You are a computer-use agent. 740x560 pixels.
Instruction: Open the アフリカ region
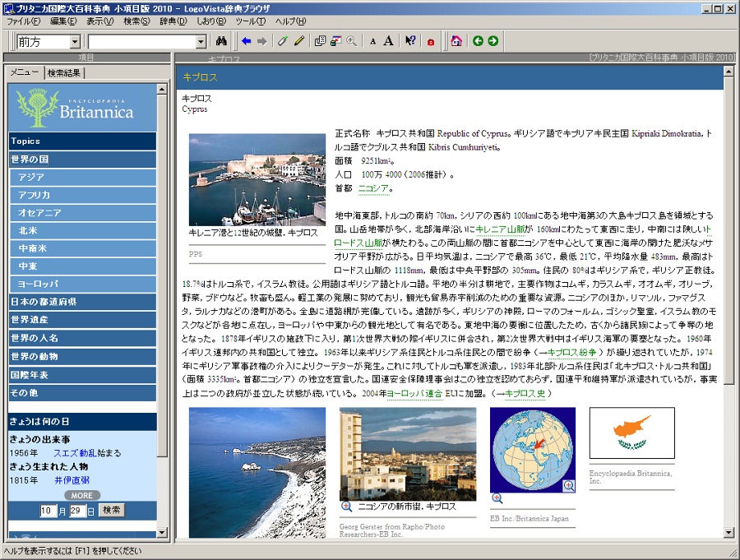pyautogui.click(x=82, y=195)
